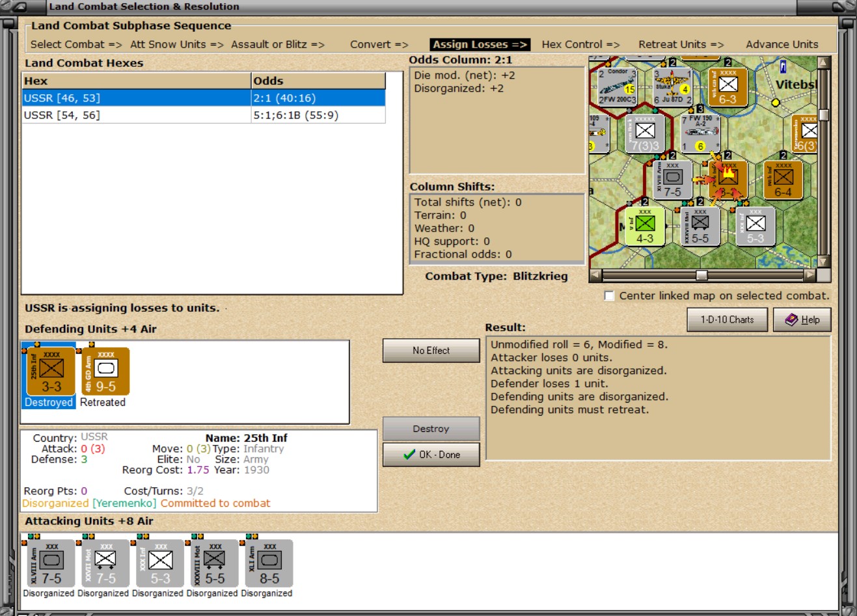Click the Odds column header

point(318,81)
